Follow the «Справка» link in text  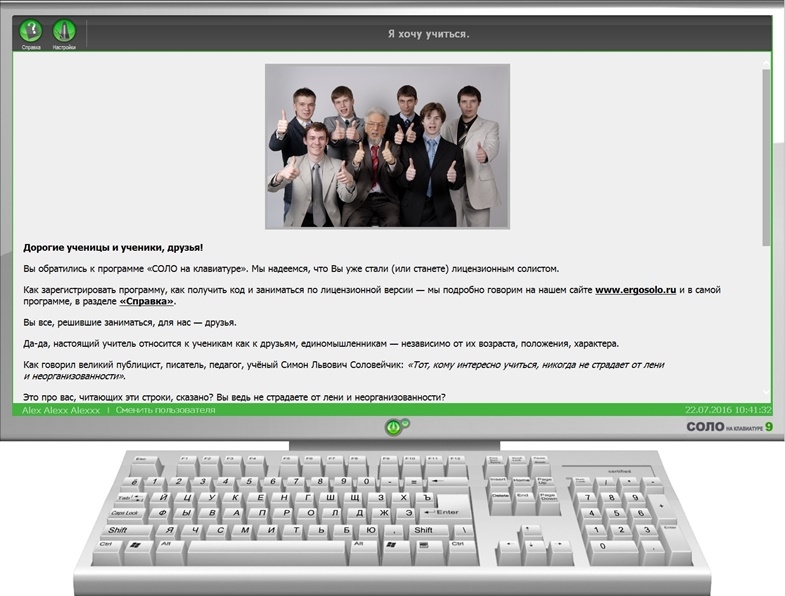click(147, 301)
